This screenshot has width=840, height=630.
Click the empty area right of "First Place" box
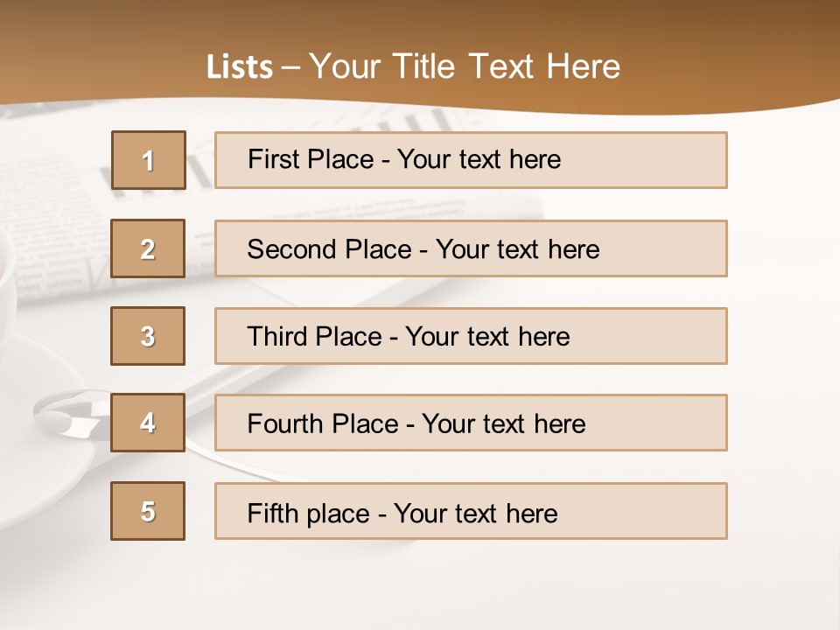point(781,160)
